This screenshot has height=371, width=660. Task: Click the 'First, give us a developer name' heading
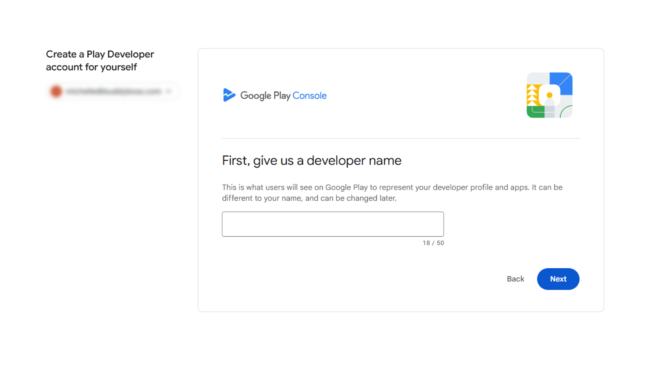311,160
